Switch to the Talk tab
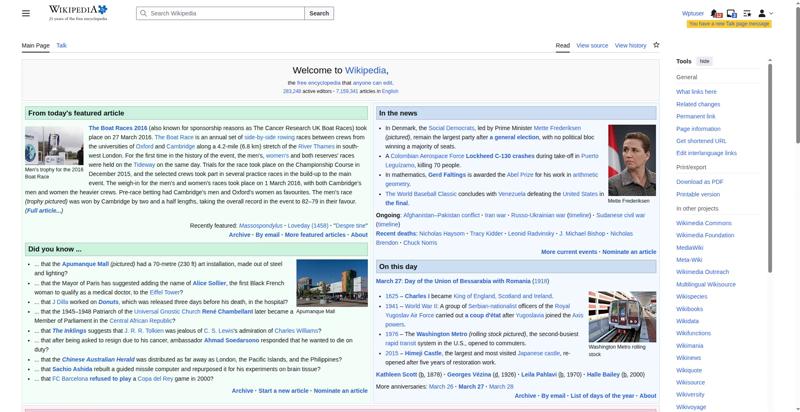 (x=61, y=45)
